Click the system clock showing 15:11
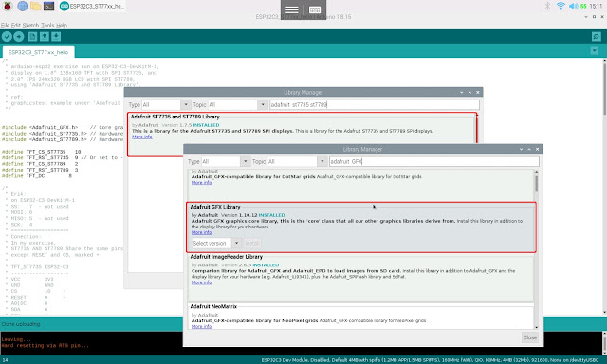This screenshot has height=364, width=607. click(x=596, y=6)
